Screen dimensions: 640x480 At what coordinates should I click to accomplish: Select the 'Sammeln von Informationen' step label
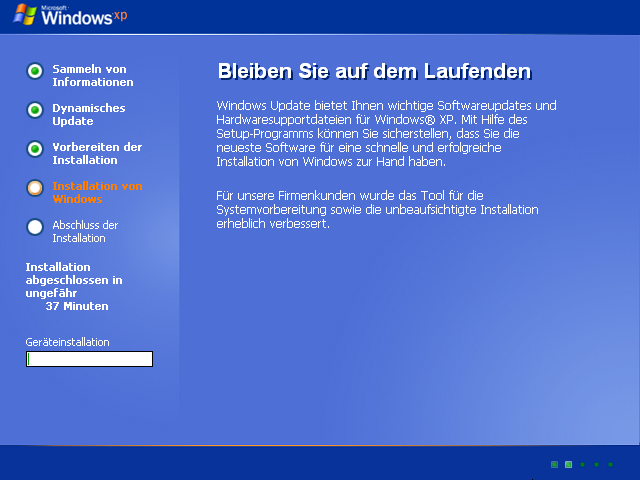92,76
